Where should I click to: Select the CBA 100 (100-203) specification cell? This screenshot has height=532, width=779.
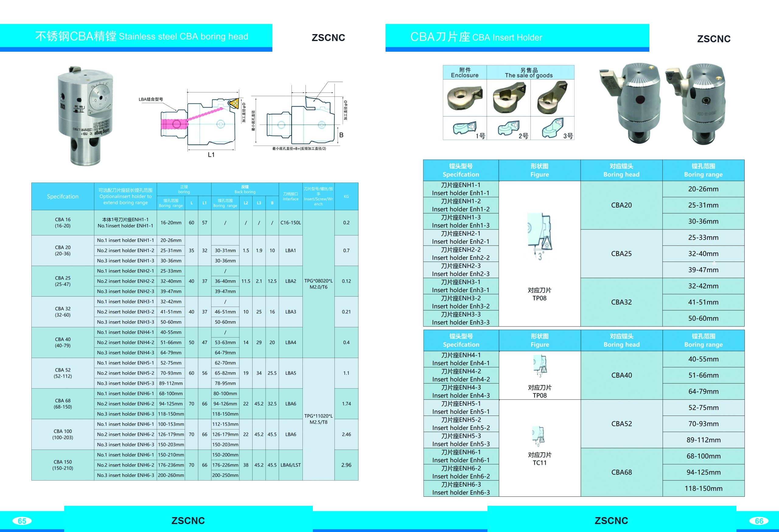63,434
